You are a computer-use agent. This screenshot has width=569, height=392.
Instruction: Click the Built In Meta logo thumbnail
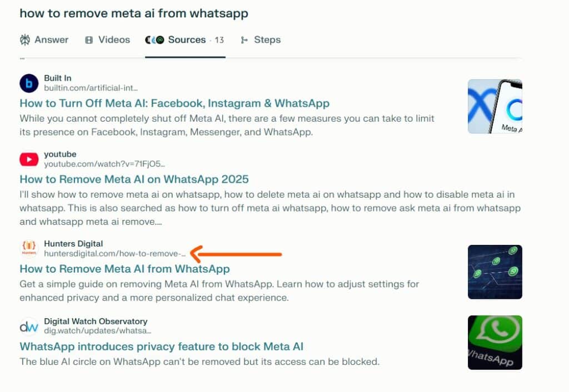495,106
